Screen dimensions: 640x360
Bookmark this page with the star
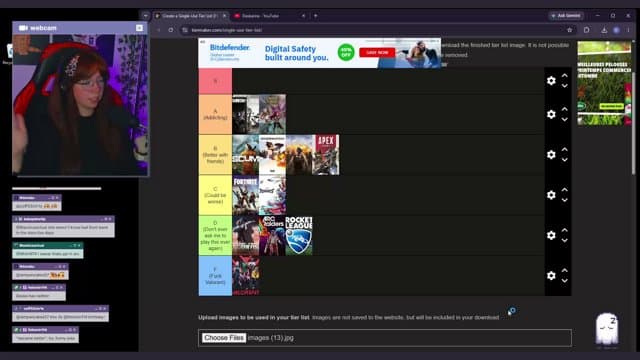point(569,30)
